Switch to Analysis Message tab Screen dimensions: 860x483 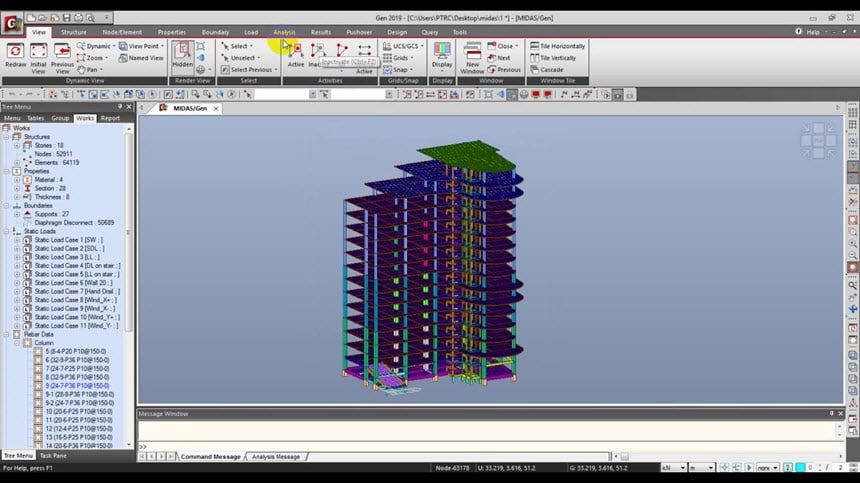pos(276,457)
